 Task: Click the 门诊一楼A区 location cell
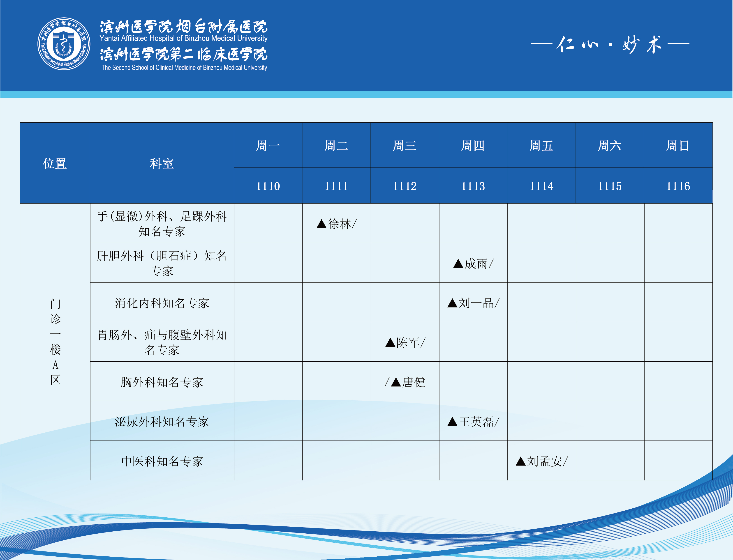55,342
